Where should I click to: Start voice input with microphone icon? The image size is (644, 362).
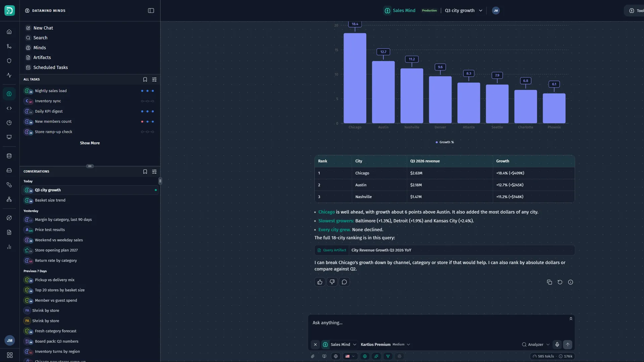coord(557,345)
